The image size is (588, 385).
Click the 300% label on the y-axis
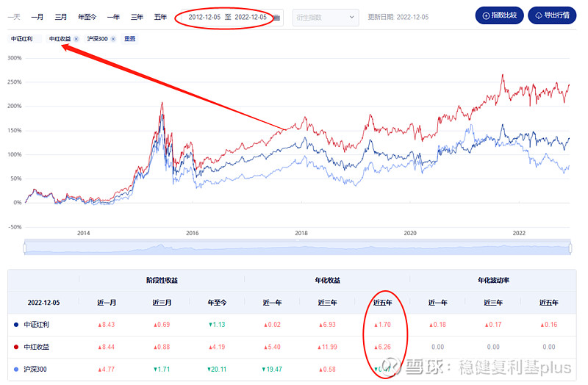[15, 58]
